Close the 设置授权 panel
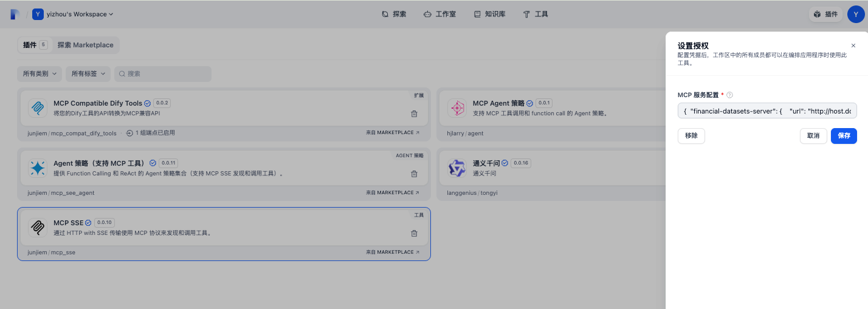 tap(853, 46)
